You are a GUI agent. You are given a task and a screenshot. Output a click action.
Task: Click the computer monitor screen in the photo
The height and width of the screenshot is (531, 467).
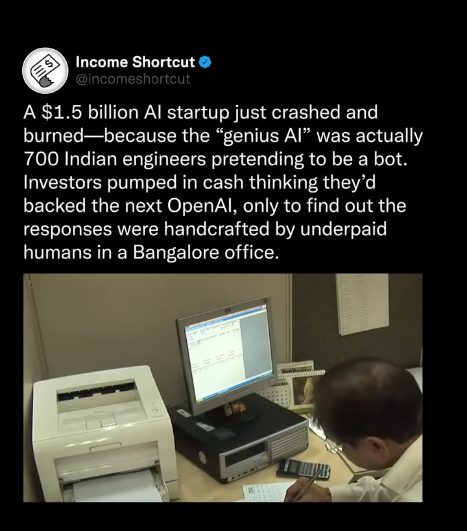pos(228,355)
